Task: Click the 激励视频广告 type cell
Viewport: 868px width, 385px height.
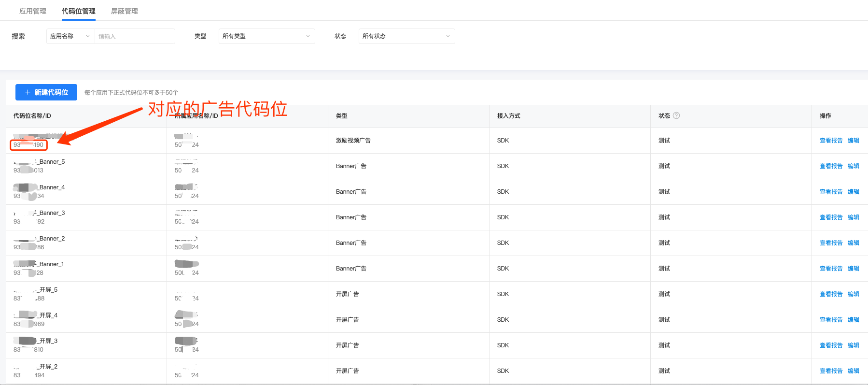Action: click(353, 141)
